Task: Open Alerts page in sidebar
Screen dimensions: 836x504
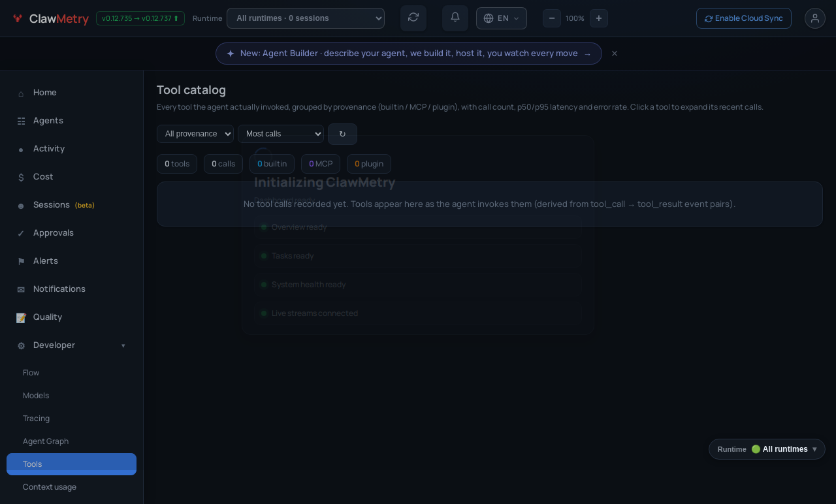Action: click(x=72, y=261)
